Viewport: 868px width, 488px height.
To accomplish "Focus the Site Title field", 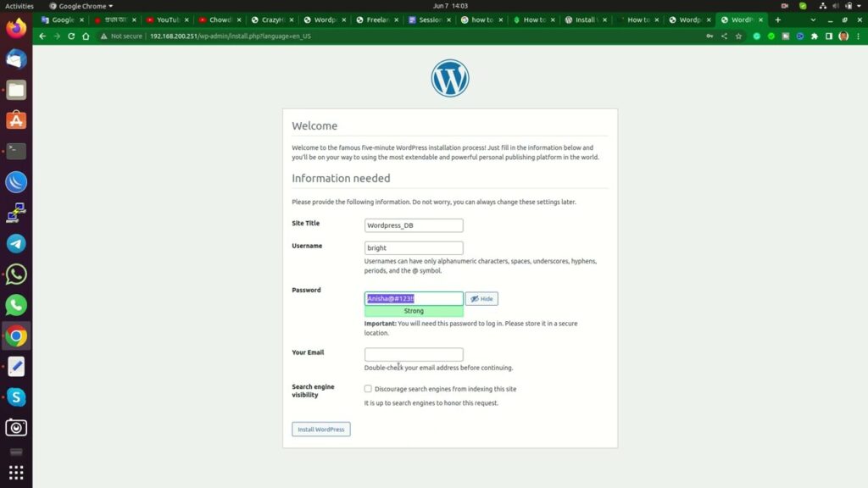I will click(414, 225).
